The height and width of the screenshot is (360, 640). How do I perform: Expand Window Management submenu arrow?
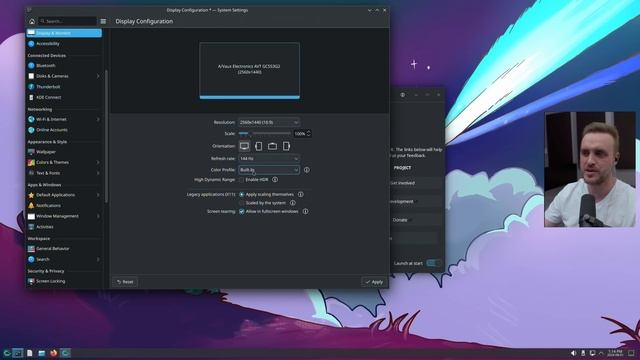(98, 216)
